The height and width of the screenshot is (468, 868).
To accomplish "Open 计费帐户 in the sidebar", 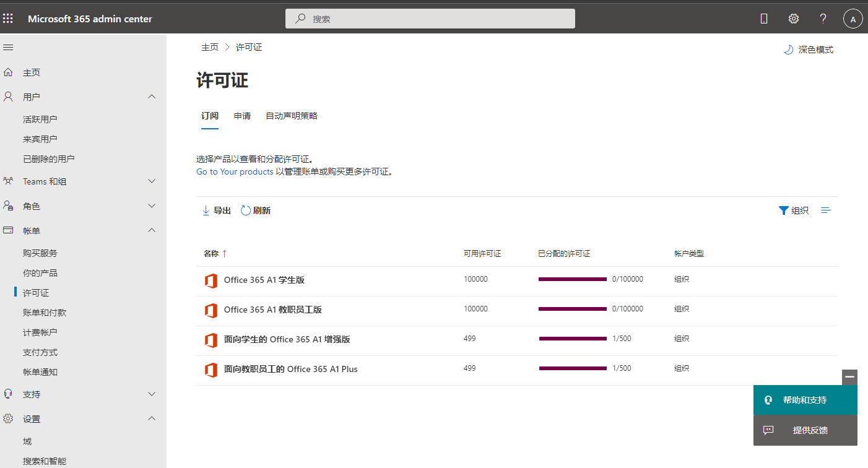I will [40, 332].
